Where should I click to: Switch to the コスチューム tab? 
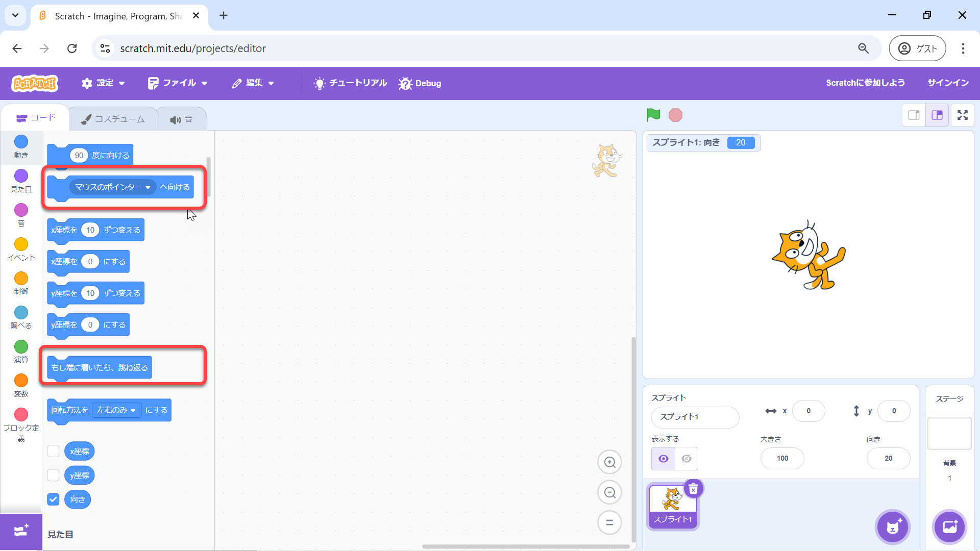(x=113, y=119)
